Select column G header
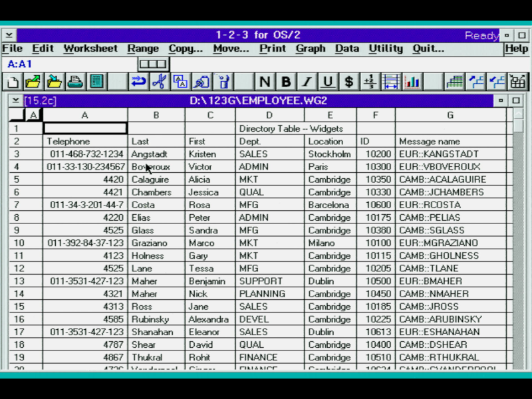 [450, 115]
